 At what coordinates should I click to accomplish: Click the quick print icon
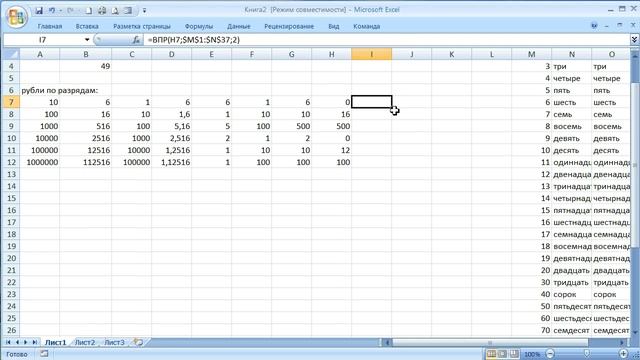[102, 11]
